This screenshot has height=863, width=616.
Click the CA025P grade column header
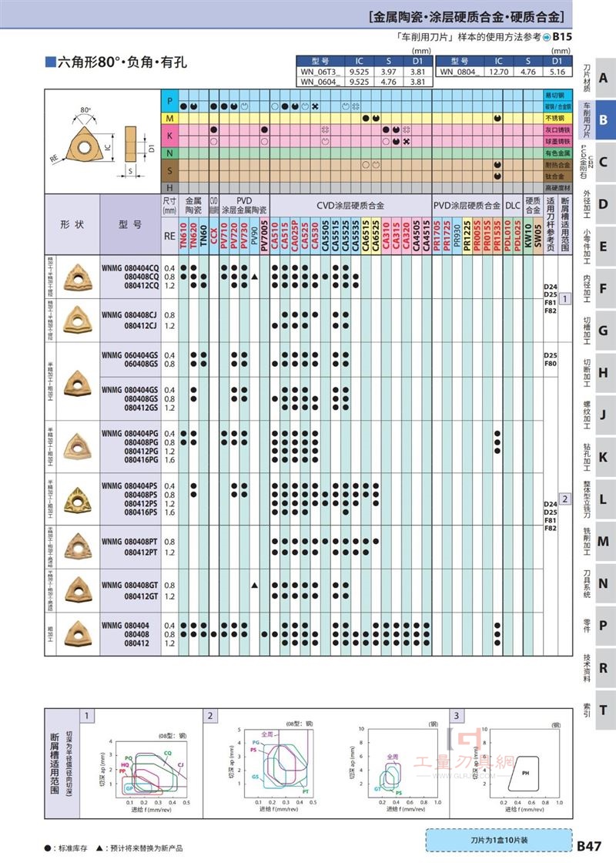coord(295,236)
